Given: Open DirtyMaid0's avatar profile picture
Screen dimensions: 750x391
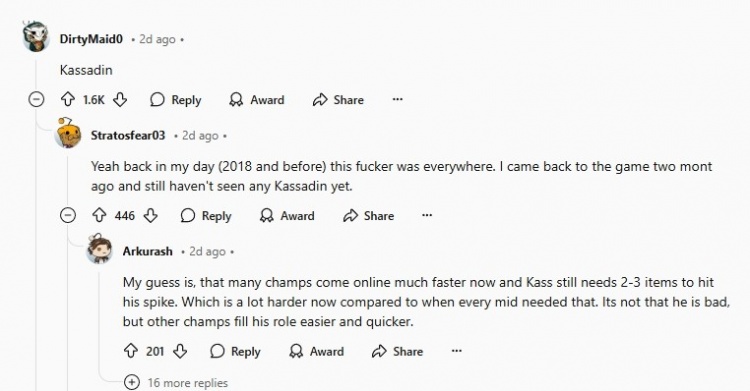Looking at the screenshot, I should [x=36, y=36].
